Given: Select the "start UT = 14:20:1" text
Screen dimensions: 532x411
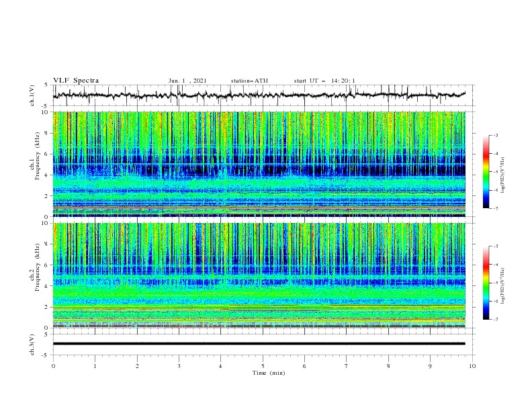Looking at the screenshot, I should click(x=324, y=81).
